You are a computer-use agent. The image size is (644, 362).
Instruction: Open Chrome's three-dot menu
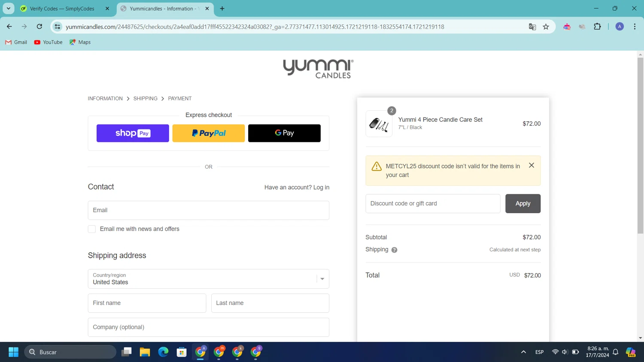tap(635, 27)
